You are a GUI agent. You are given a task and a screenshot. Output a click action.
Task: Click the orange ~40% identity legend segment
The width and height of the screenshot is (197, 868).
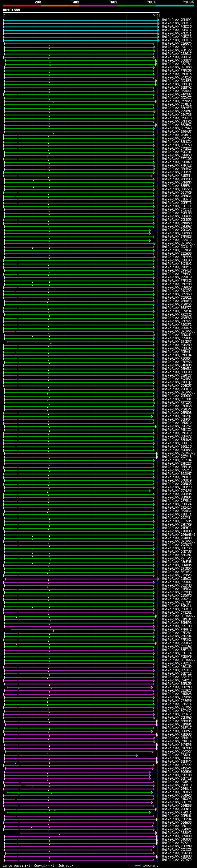(x=61, y=6)
